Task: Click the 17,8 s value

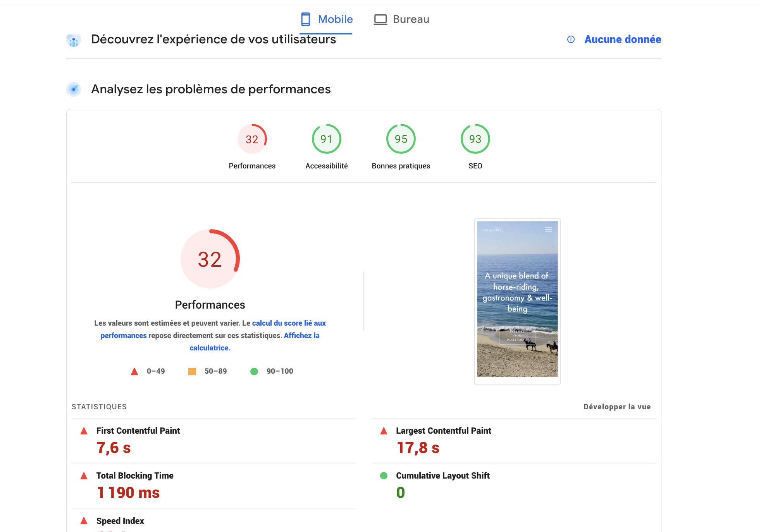Action: [x=418, y=448]
